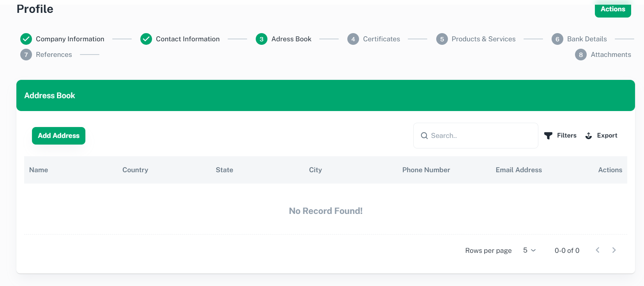Open the References step
The image size is (644, 286).
click(54, 55)
